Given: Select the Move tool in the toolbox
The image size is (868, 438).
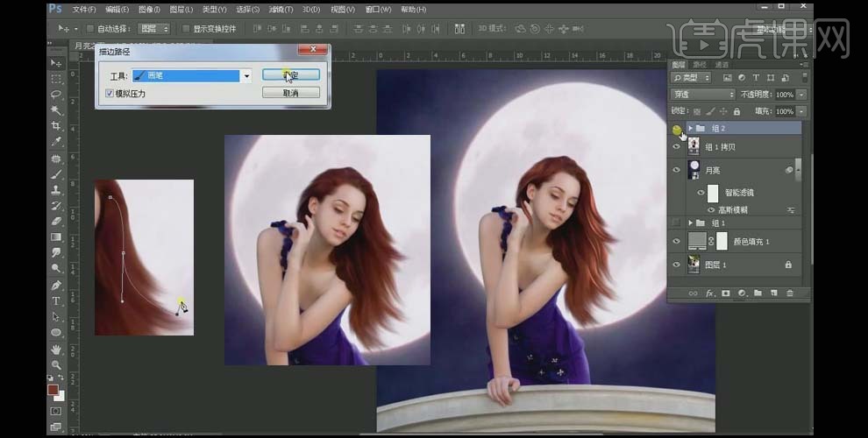Looking at the screenshot, I should (x=56, y=63).
